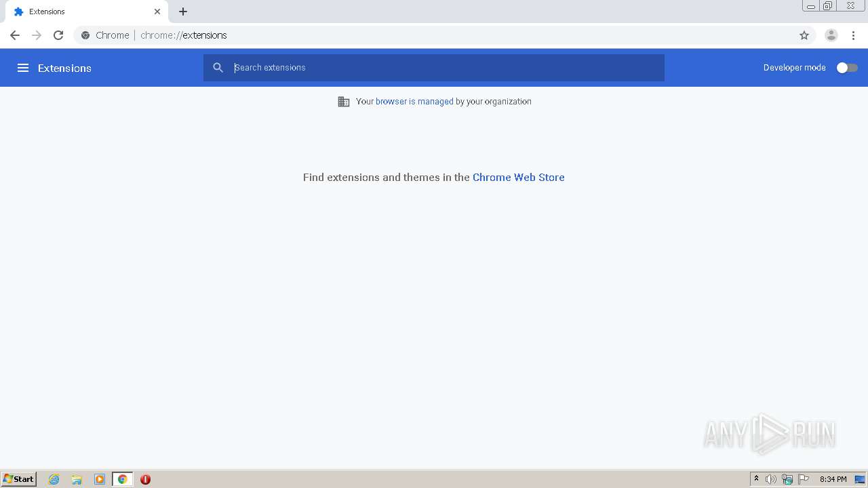Open the Chrome profile avatar
The width and height of the screenshot is (868, 488).
coord(831,35)
